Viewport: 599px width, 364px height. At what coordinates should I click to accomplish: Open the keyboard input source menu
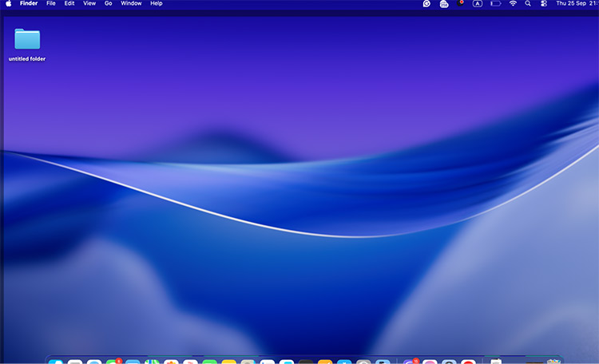(478, 4)
